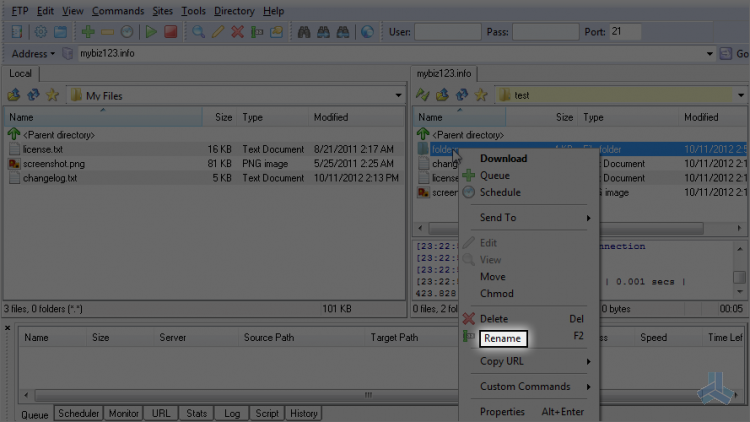The height and width of the screenshot is (422, 750).
Task: Open the Sites menu
Action: click(162, 11)
